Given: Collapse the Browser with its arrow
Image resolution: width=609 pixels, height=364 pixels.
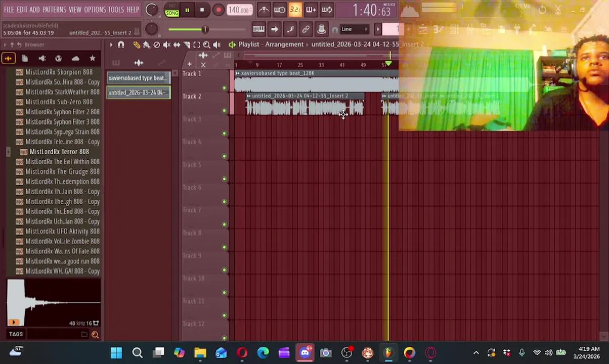Looking at the screenshot, I should (x=6, y=45).
